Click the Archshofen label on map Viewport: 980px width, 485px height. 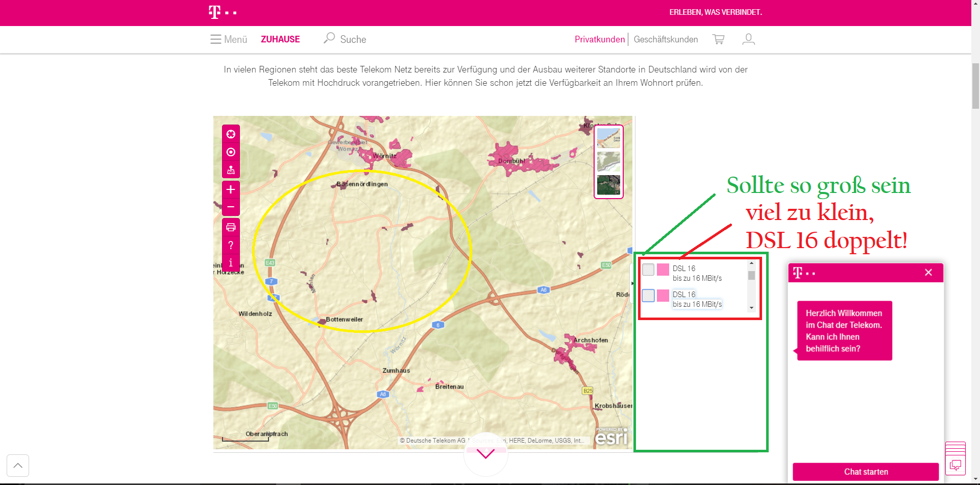(591, 340)
